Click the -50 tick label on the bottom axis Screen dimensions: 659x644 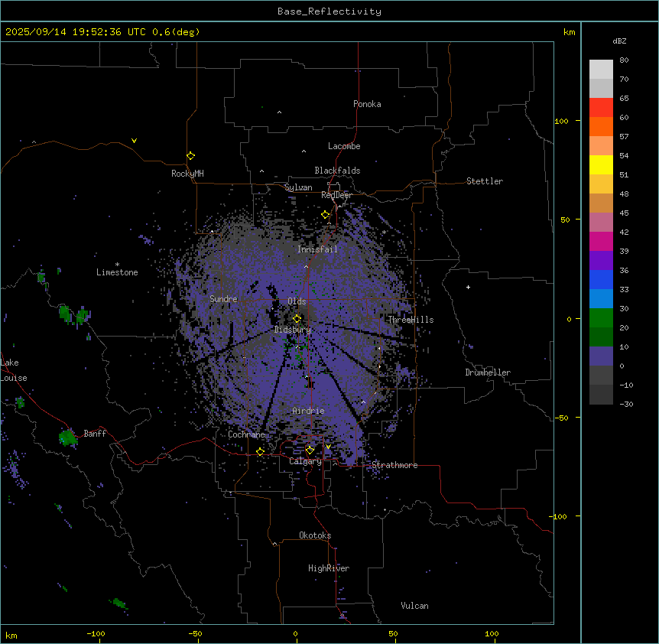pos(195,633)
